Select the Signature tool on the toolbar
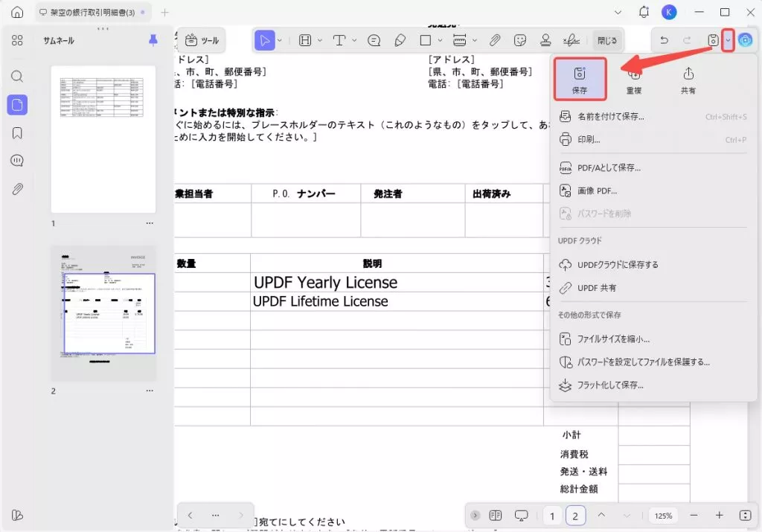This screenshot has height=532, width=762. [573, 40]
